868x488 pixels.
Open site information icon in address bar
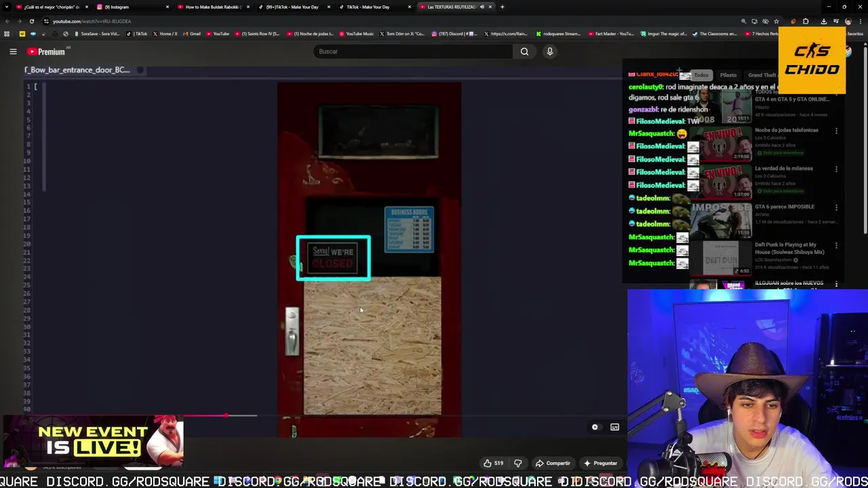click(46, 21)
